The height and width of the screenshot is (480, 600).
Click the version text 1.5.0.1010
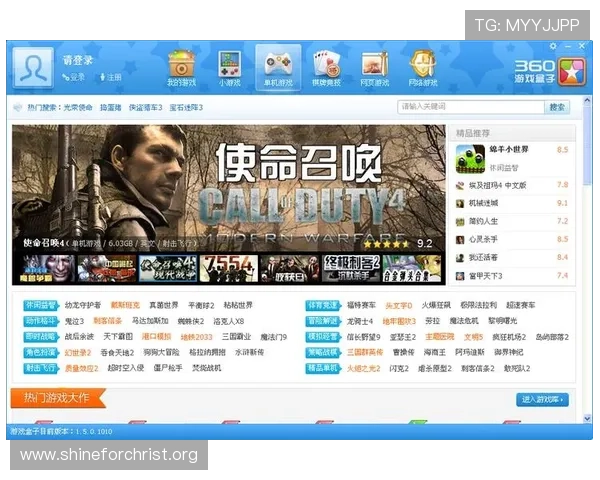(x=94, y=432)
